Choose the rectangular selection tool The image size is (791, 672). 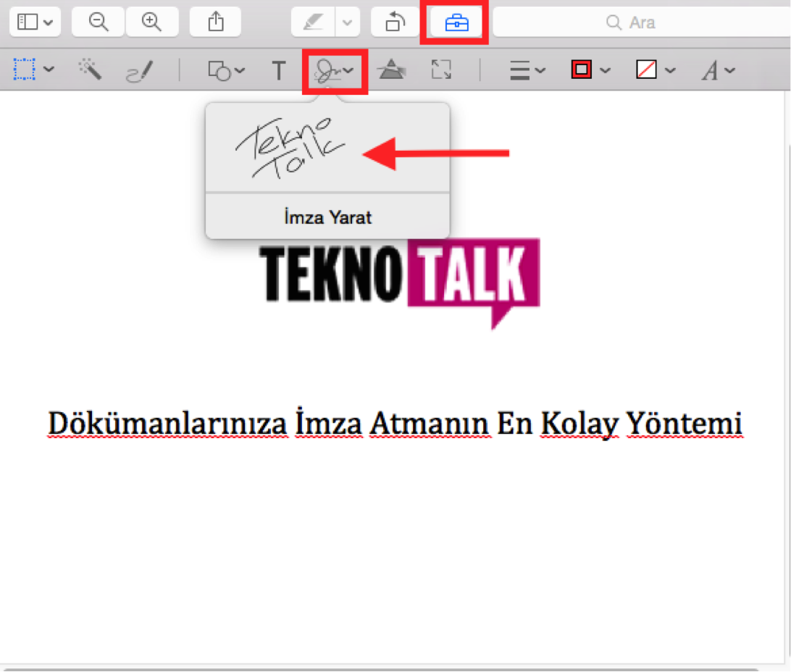coord(24,70)
